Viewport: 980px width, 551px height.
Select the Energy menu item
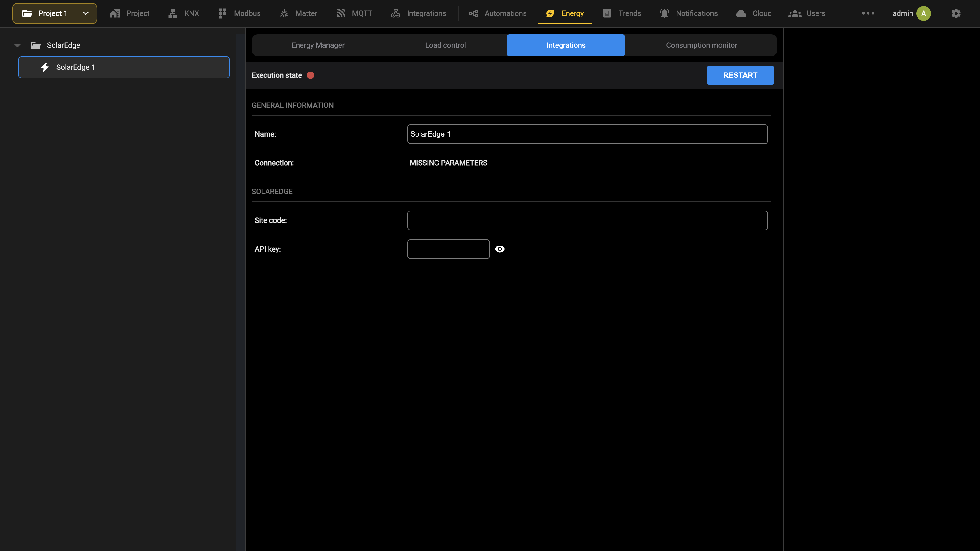[x=565, y=14]
